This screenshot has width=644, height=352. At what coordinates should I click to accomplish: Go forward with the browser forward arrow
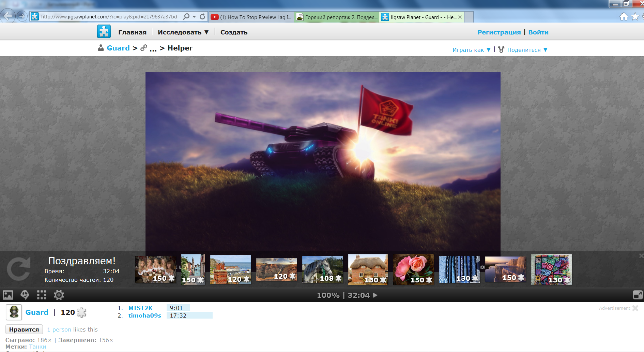coord(22,16)
